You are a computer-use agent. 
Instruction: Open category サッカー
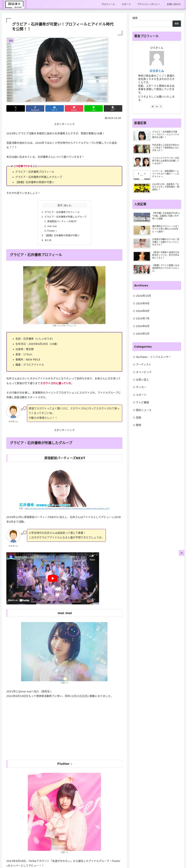[141, 387]
